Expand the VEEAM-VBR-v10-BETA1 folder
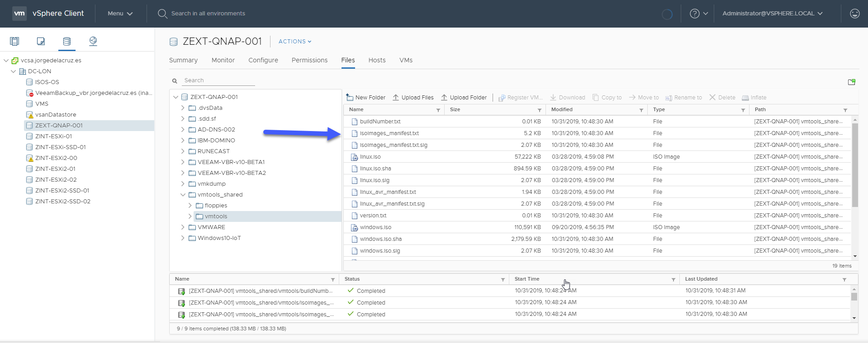The image size is (868, 343). (x=183, y=162)
